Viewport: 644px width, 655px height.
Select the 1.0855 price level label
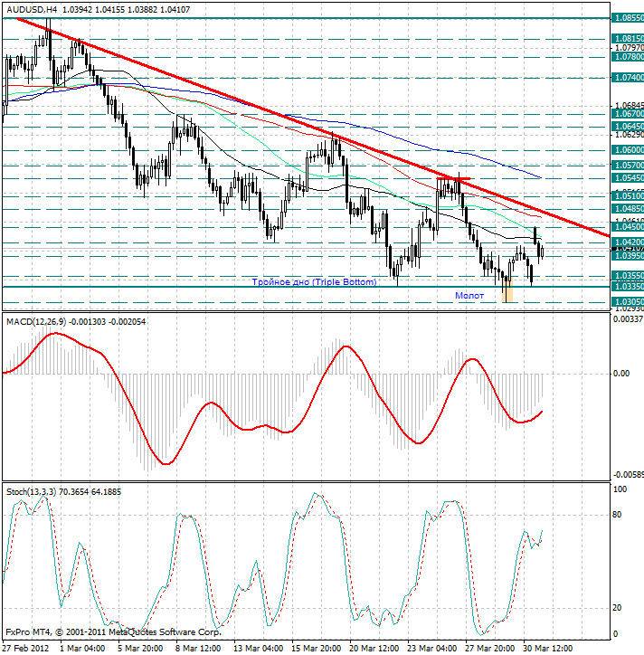[628, 18]
